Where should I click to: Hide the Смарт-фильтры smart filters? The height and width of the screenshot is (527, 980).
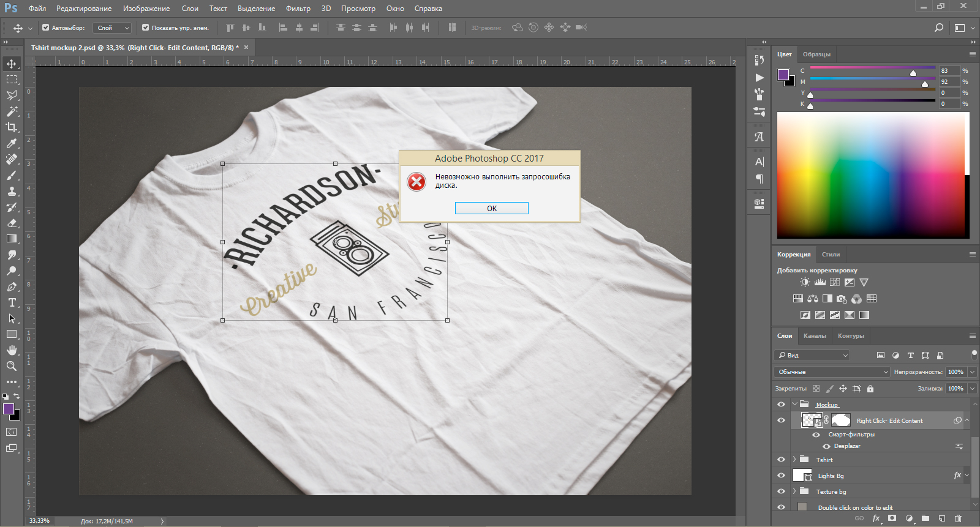816,435
